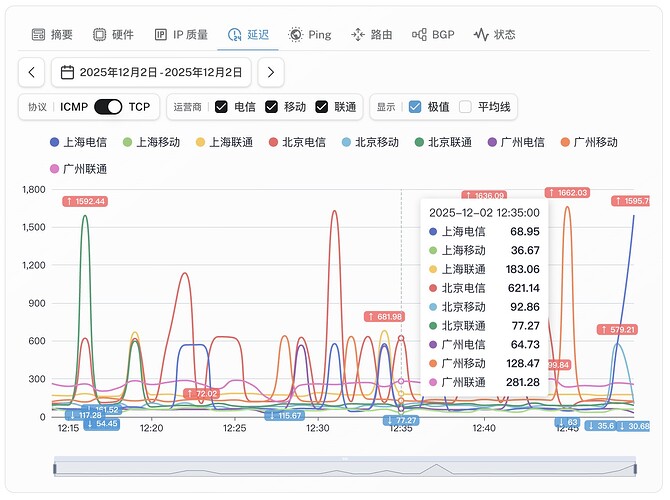Click the 广州联通 281.28 tooltip row

pyautogui.click(x=484, y=382)
